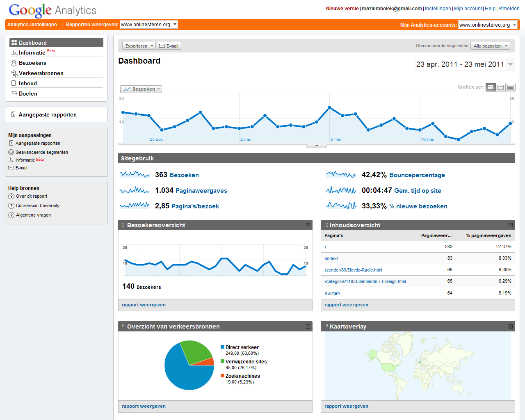Click the world map in Kaartoverlay

tap(418, 366)
